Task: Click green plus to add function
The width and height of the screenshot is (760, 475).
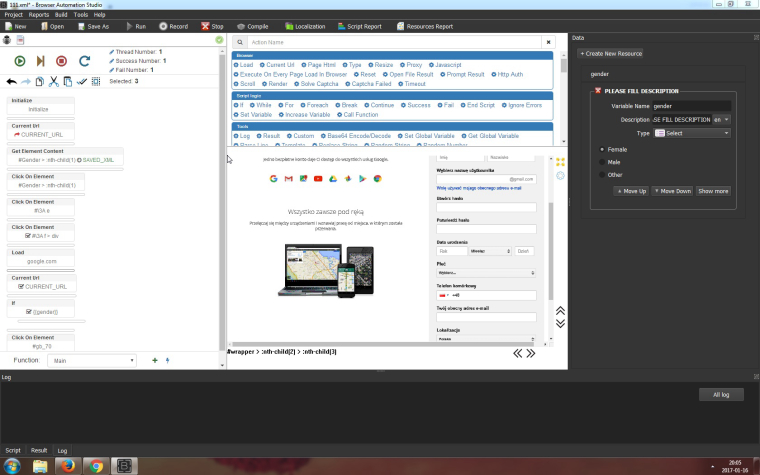Action: click(154, 360)
